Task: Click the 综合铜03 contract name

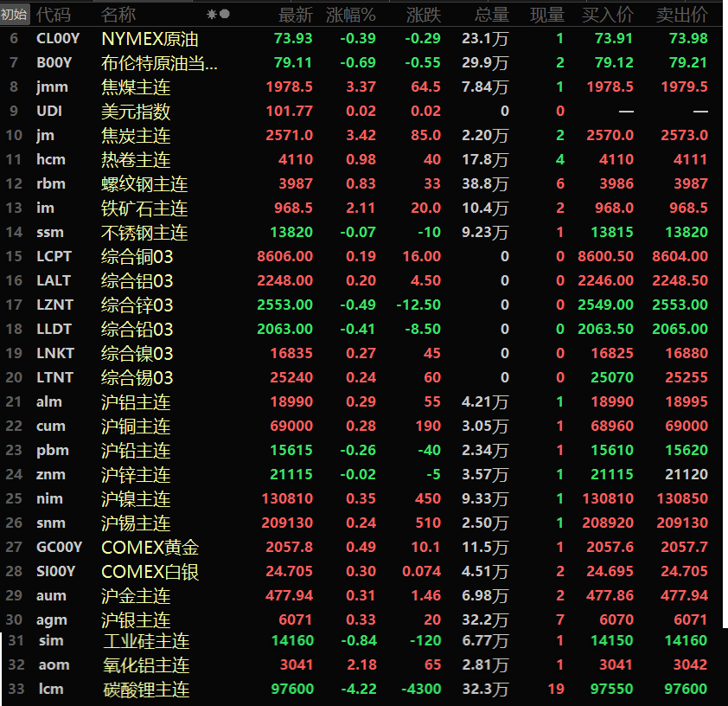Action: click(x=137, y=257)
